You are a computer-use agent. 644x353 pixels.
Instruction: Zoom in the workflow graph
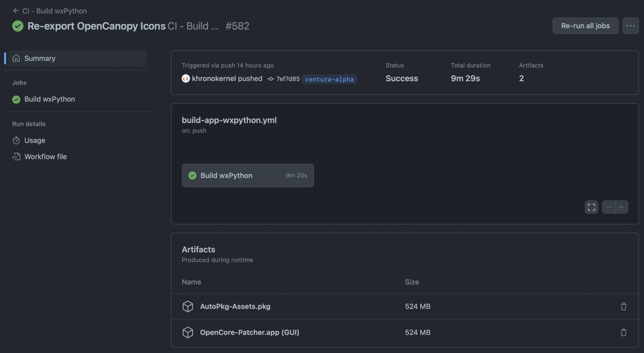[621, 207]
